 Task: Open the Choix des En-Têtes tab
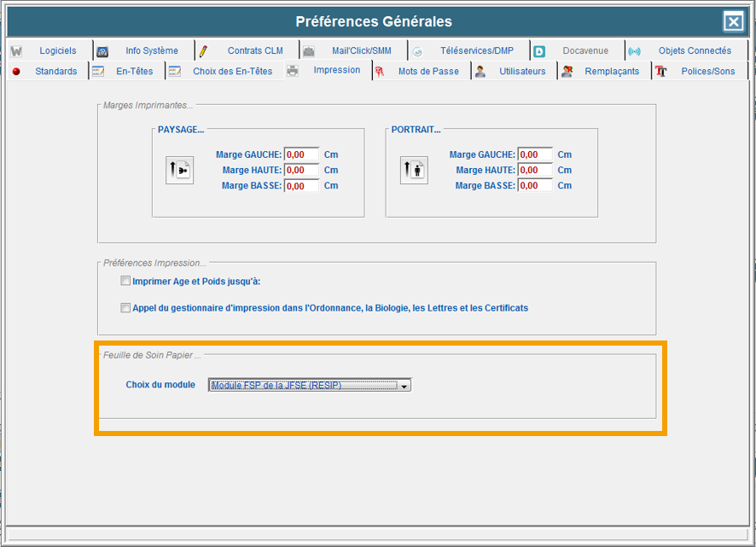232,72
